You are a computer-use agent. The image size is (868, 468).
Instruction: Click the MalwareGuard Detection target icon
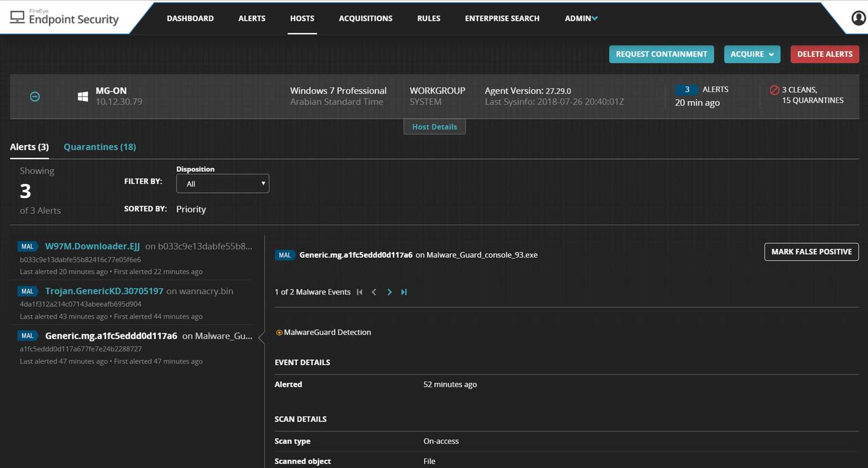coord(279,332)
